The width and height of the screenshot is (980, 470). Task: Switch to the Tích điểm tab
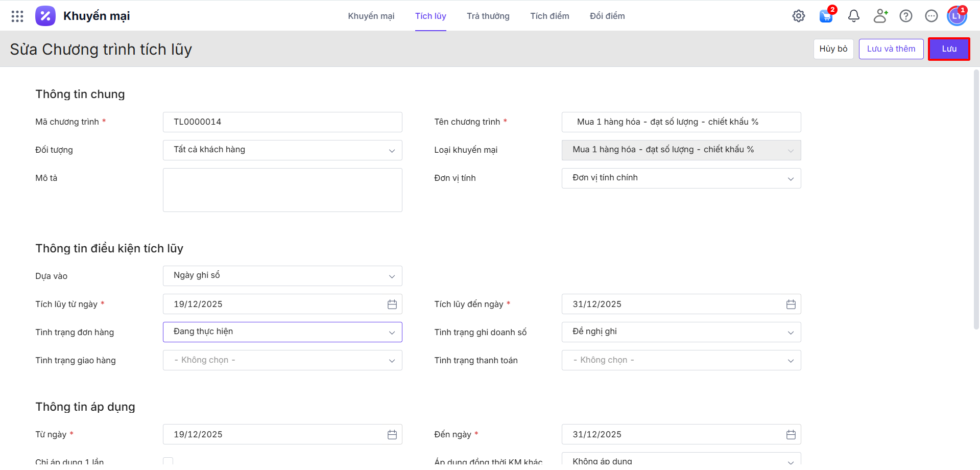tap(549, 16)
